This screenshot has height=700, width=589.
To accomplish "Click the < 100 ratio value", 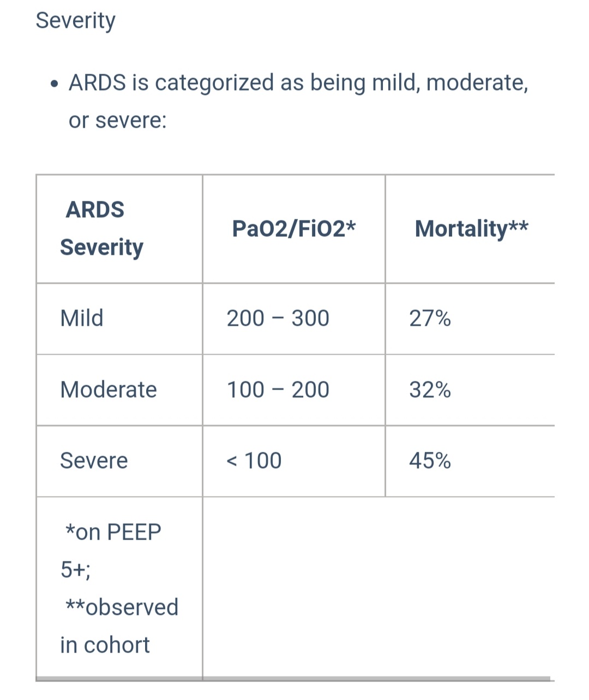I will point(254,460).
